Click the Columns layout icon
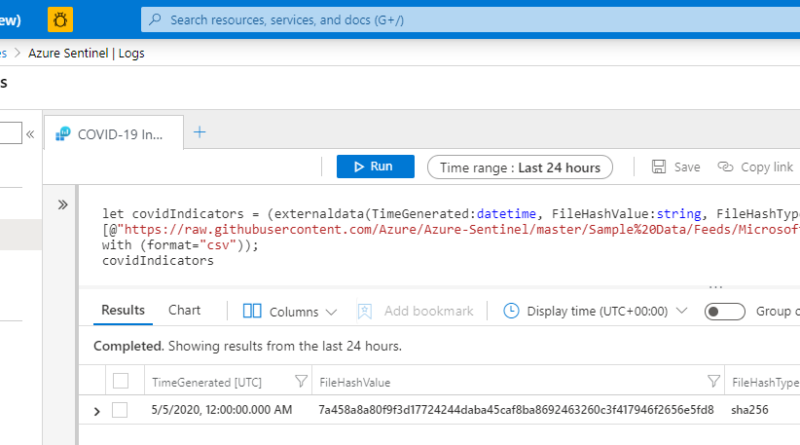Image resolution: width=800 pixels, height=445 pixels. 252,311
